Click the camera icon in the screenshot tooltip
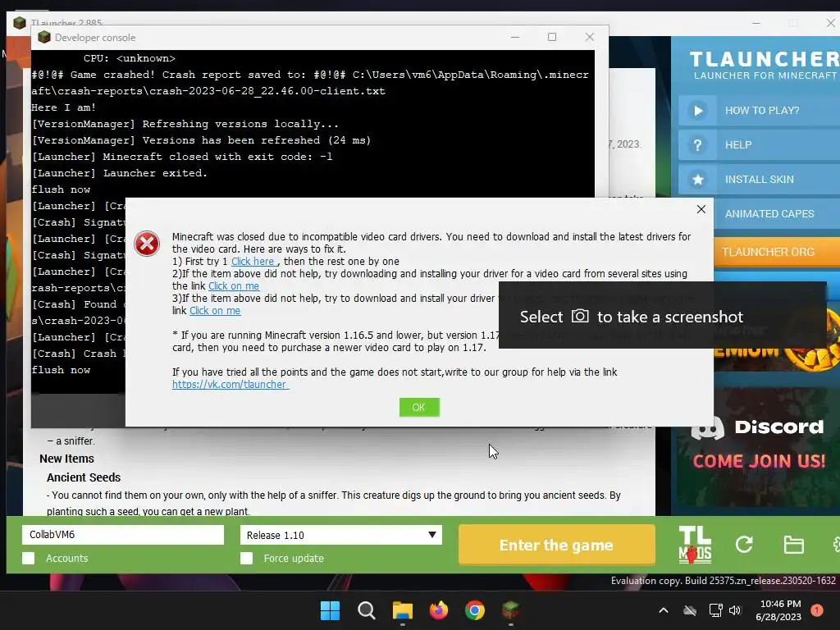The image size is (840, 630). [x=580, y=316]
